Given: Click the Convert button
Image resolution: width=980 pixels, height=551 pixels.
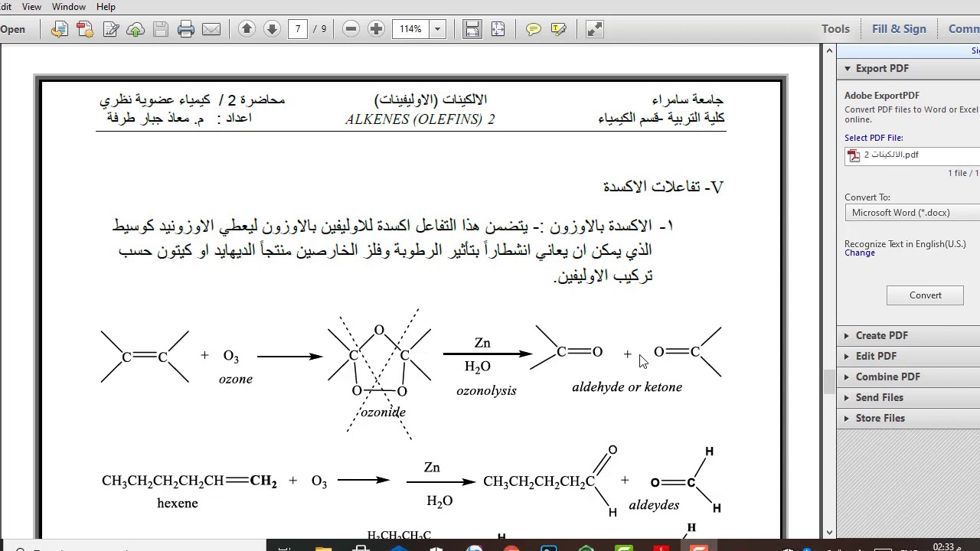Looking at the screenshot, I should click(x=925, y=295).
